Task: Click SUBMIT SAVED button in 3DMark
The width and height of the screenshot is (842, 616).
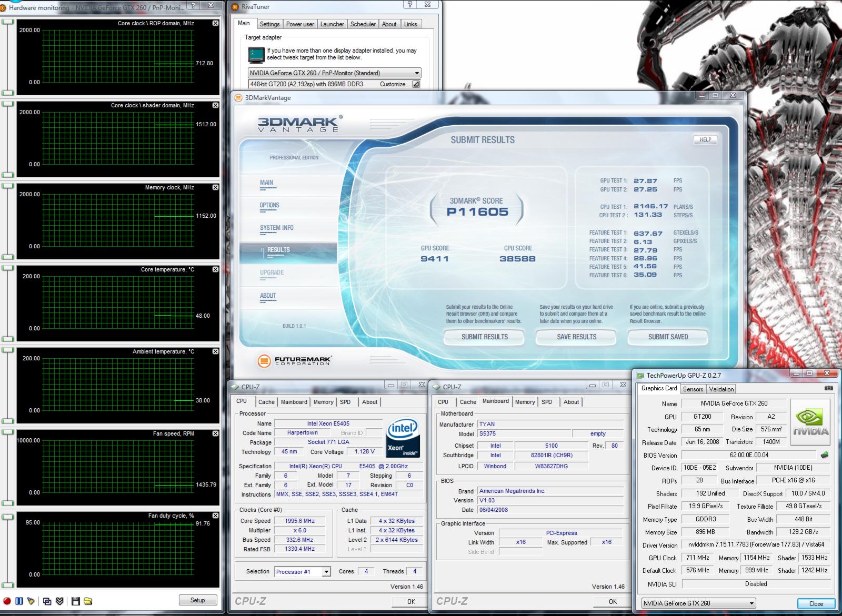Action: click(x=668, y=337)
